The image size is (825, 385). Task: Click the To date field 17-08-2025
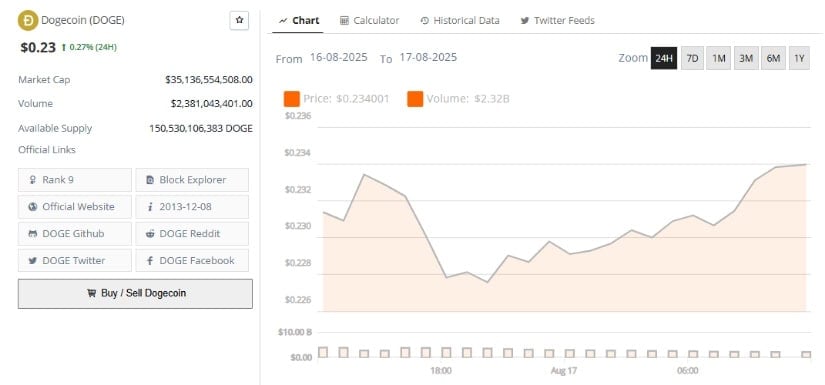(x=428, y=57)
